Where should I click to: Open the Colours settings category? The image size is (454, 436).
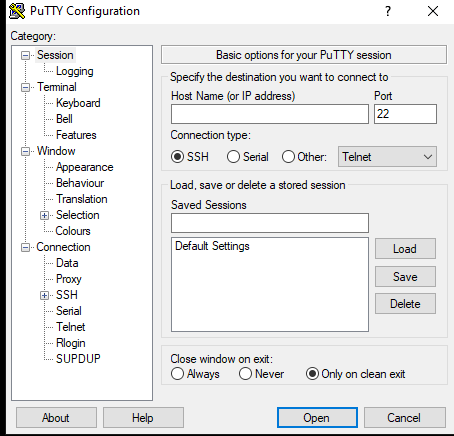coord(73,231)
